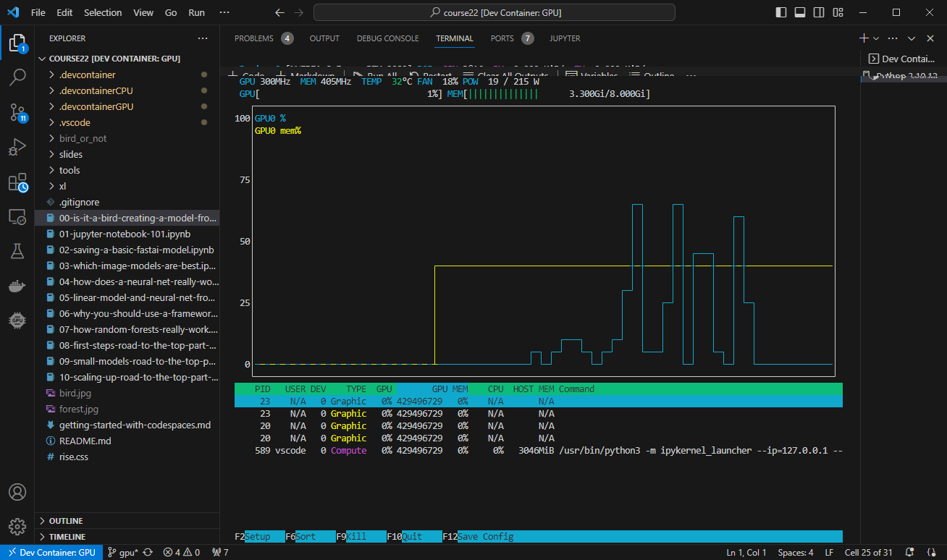Switch to the PROBLEMS tab
Screen dimensions: 947x560
coord(254,38)
